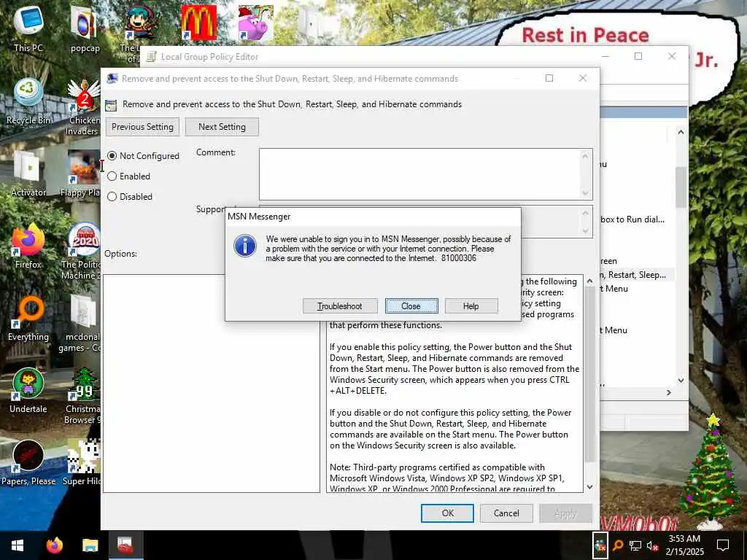Click comment box scroll-down arrow

[x=586, y=192]
